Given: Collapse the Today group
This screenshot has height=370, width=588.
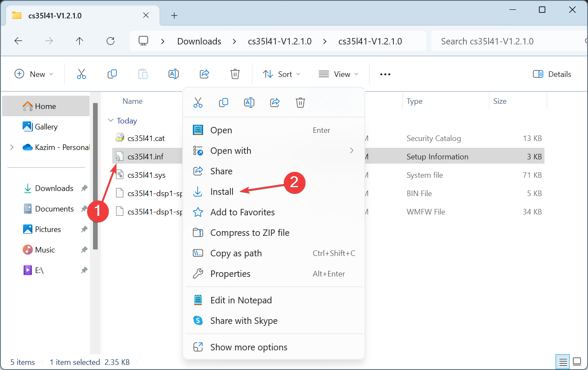Looking at the screenshot, I should pyautogui.click(x=111, y=121).
